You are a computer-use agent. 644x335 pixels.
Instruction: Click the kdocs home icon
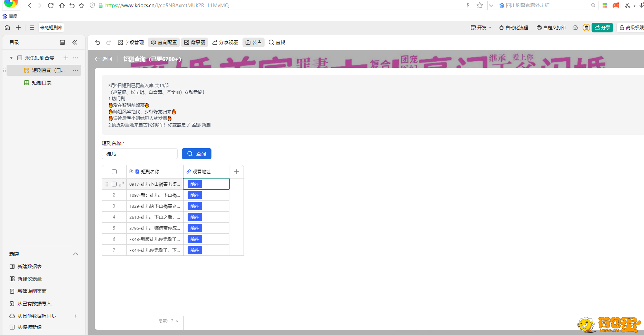(7, 28)
